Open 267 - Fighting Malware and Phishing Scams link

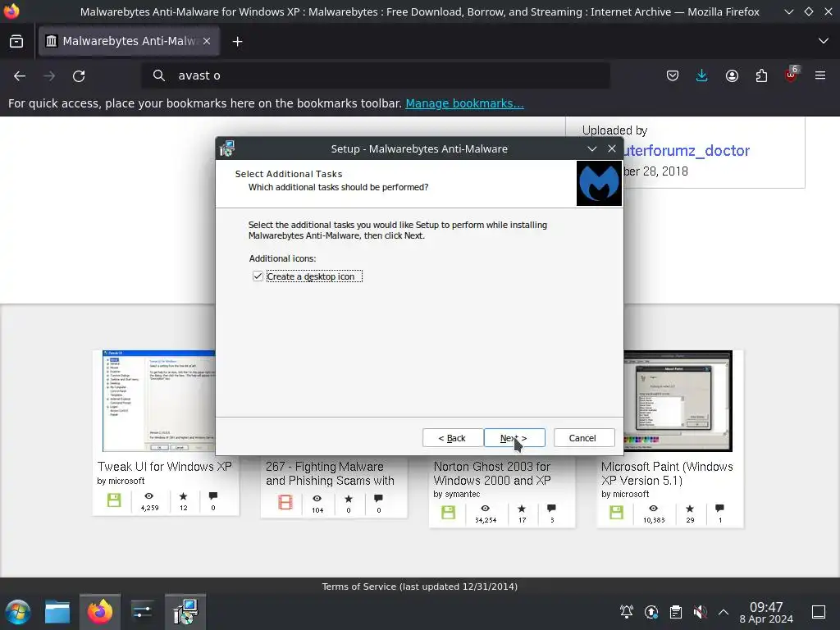[x=330, y=473]
